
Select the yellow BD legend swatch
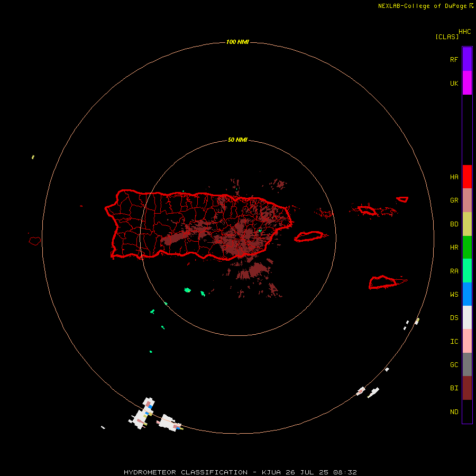click(467, 224)
